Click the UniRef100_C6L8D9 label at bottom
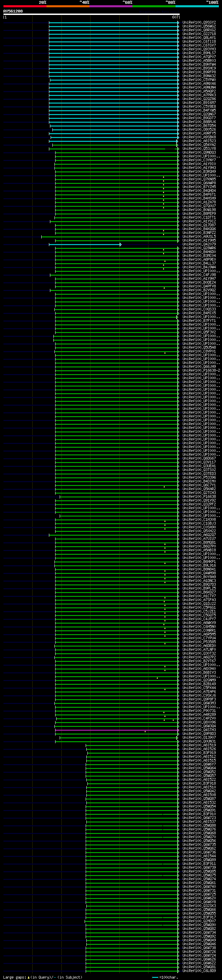The width and height of the screenshot is (222, 980). pos(199,971)
